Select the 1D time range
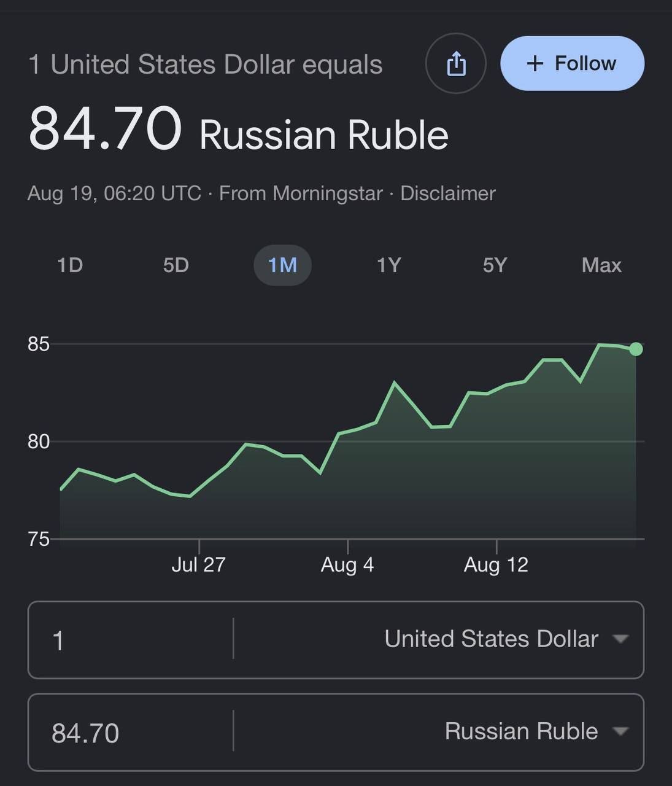672x786 pixels. [70, 265]
